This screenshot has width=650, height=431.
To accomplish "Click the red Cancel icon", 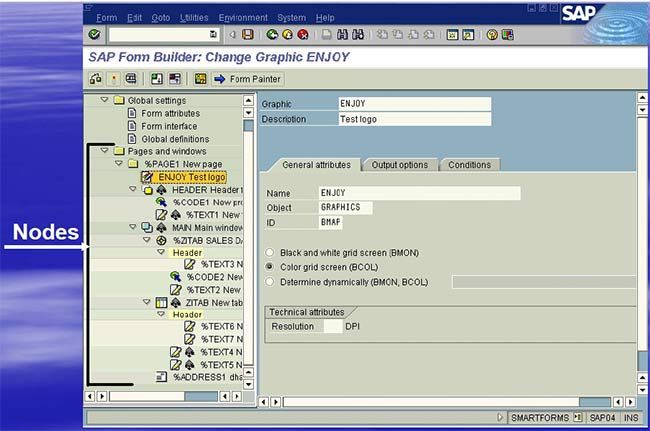I will tap(303, 35).
